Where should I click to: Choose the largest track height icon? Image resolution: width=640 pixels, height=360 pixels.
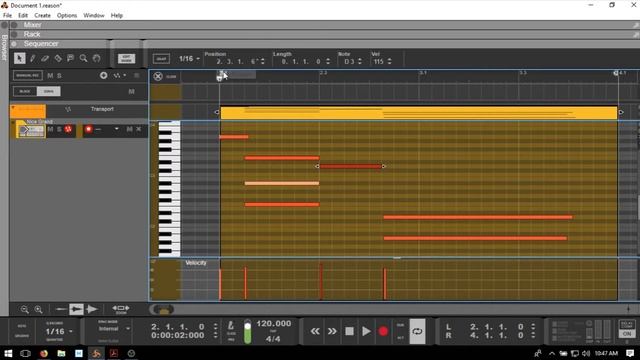click(x=92, y=309)
